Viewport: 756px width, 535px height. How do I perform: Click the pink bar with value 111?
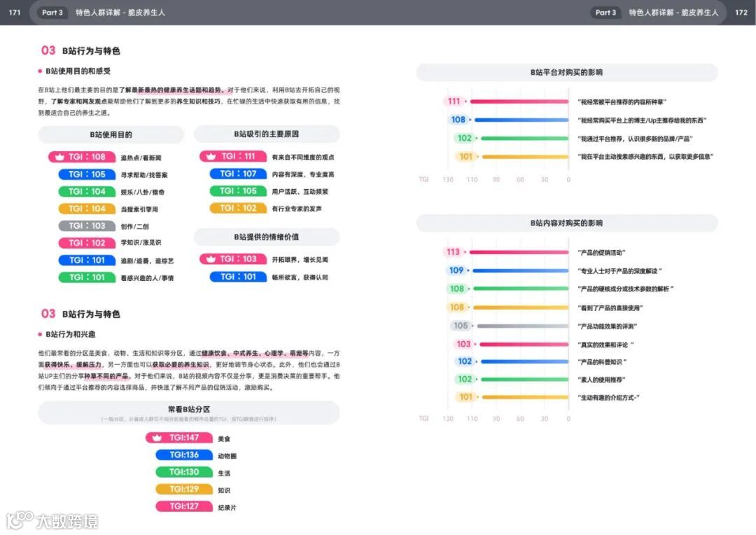point(519,102)
